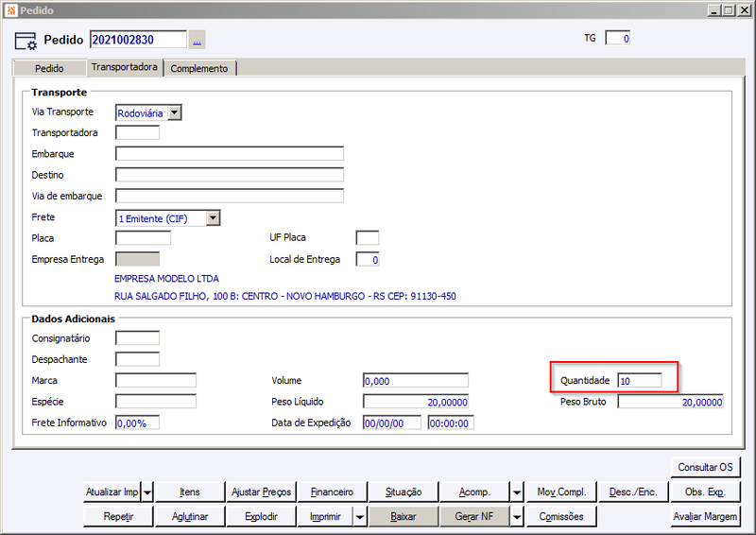Click the disabled Empresa Entrega field
This screenshot has width=756, height=535.
137,260
